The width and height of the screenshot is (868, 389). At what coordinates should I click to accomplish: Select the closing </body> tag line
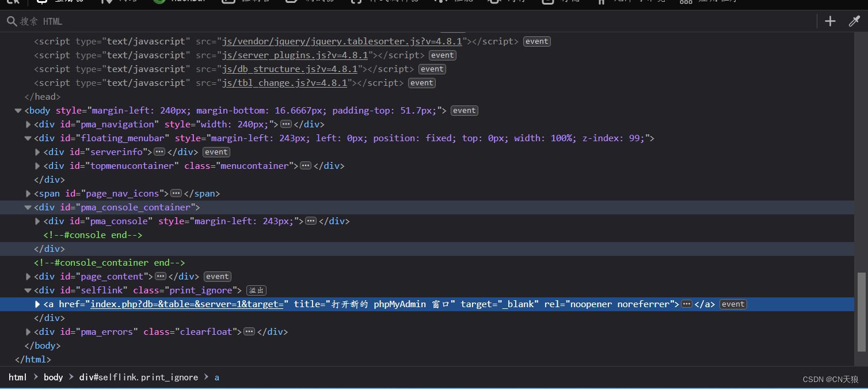[x=42, y=346]
